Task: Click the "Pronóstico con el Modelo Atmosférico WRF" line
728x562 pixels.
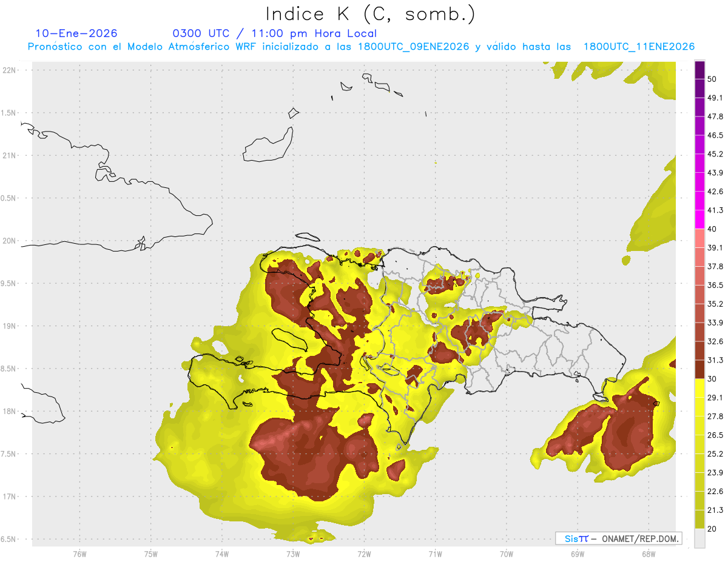Action: click(x=143, y=47)
